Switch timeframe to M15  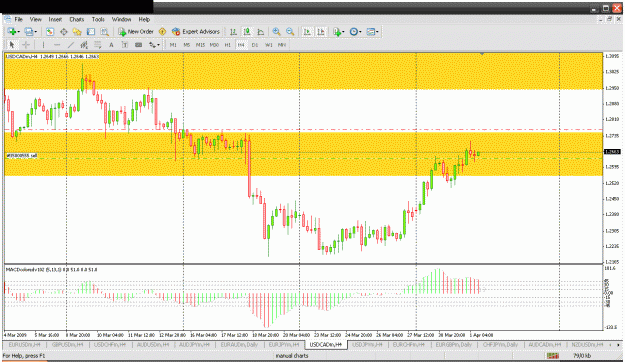click(x=200, y=45)
